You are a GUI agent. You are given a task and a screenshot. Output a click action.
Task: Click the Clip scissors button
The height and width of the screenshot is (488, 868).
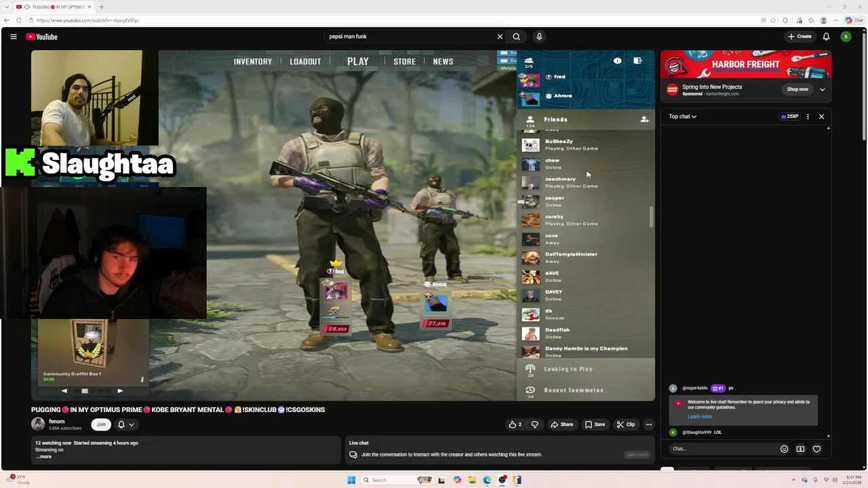pos(625,424)
